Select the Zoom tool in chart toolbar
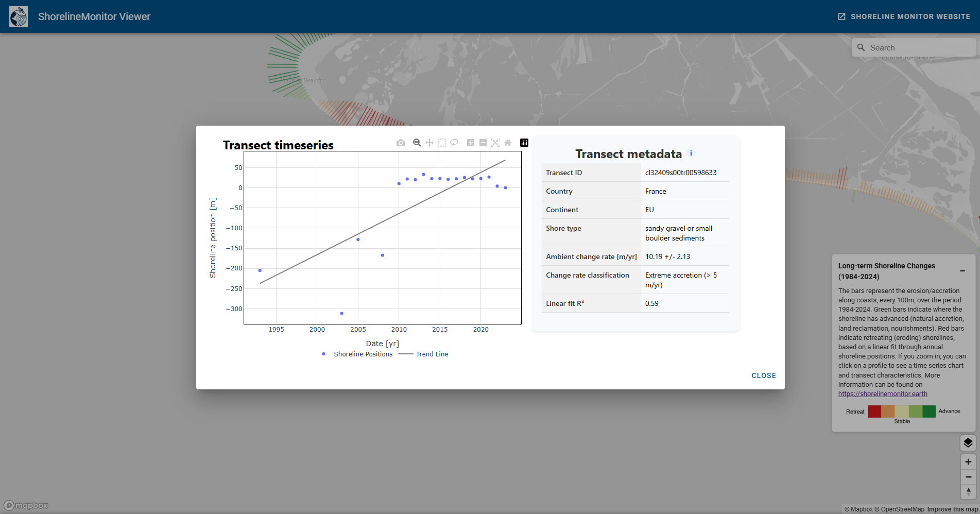The image size is (980, 514). (x=417, y=143)
